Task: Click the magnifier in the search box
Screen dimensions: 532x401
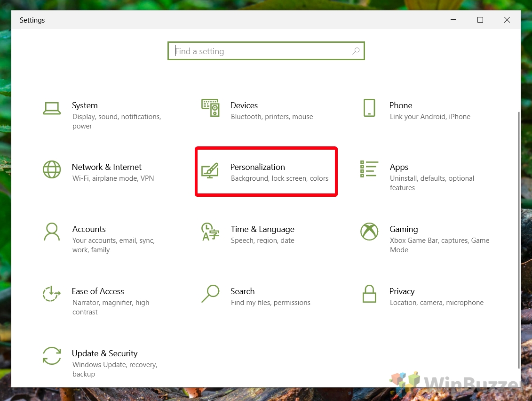Action: click(356, 51)
